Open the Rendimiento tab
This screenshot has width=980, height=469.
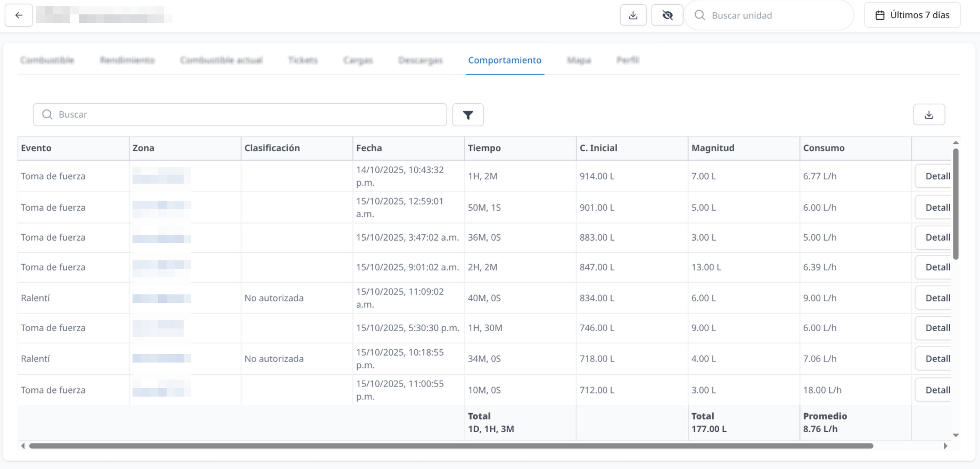(127, 60)
